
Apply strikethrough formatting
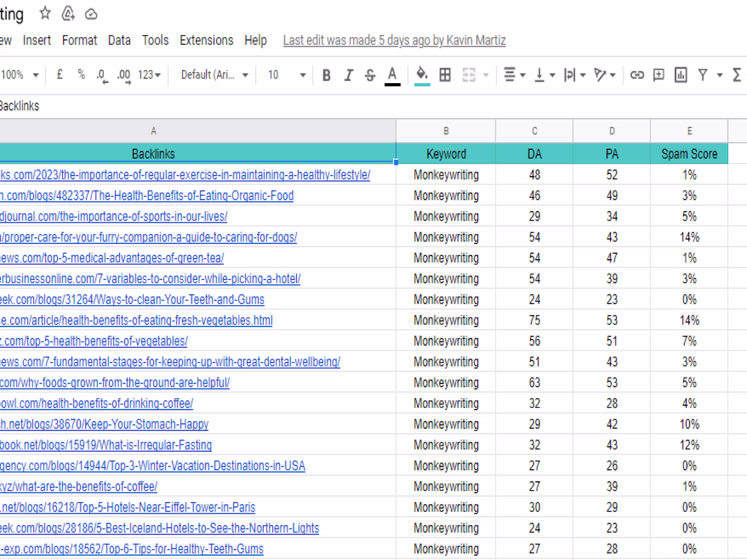pyautogui.click(x=370, y=75)
